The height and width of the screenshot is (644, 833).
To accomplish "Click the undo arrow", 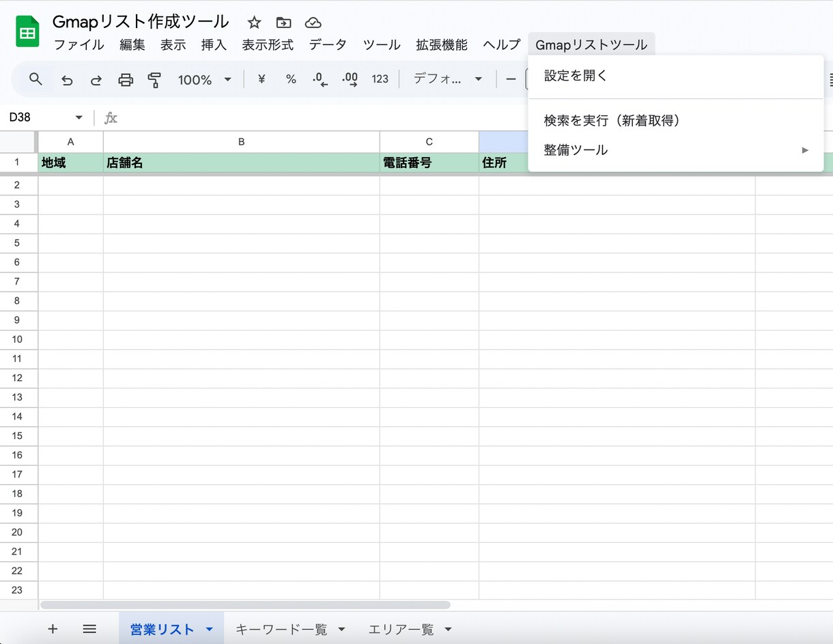I will 67,80.
